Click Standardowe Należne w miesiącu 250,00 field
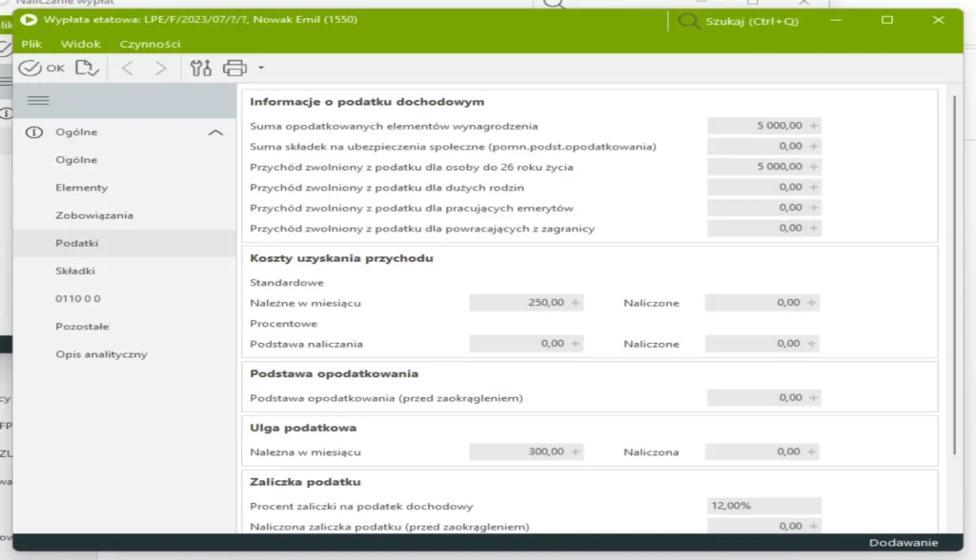Image resolution: width=976 pixels, height=560 pixels. pyautogui.click(x=526, y=303)
